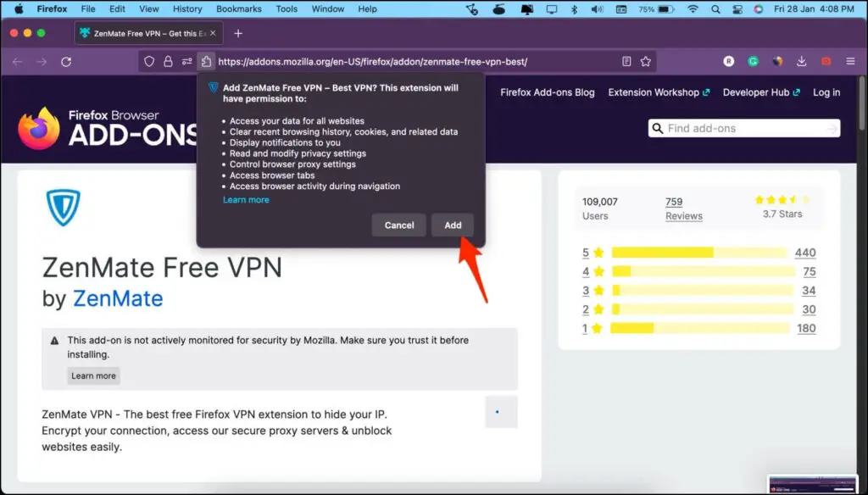This screenshot has width=868, height=495.
Task: Open the Firefox Add-ons Blog link
Action: tap(548, 92)
